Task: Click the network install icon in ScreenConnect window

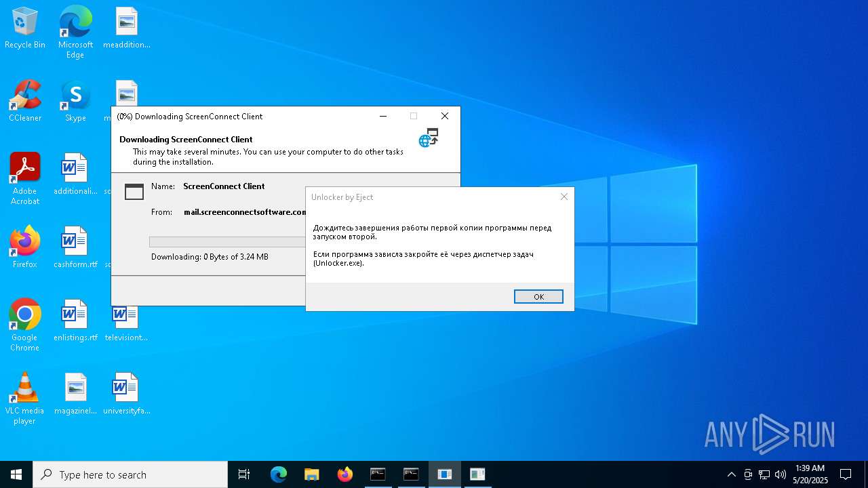Action: point(429,138)
